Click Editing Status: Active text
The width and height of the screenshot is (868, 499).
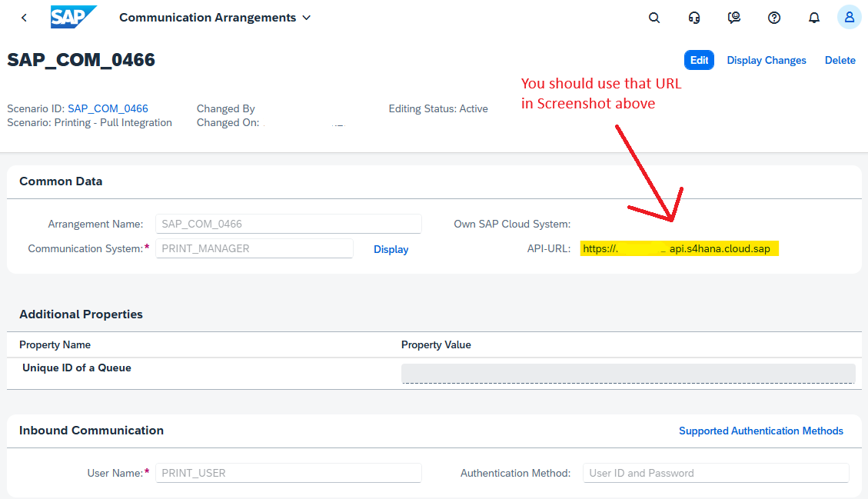(438, 109)
